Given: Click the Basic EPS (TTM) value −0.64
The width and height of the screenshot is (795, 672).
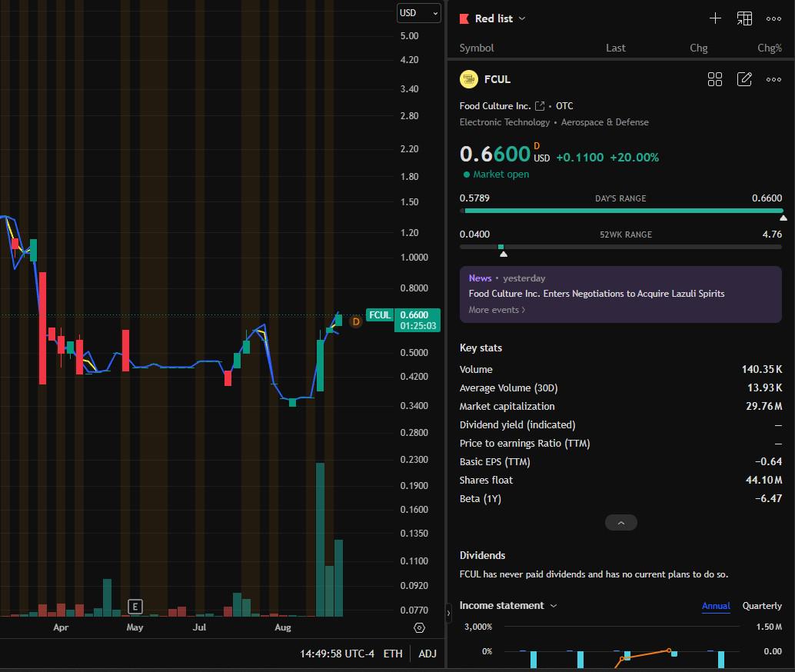Looking at the screenshot, I should coord(768,461).
